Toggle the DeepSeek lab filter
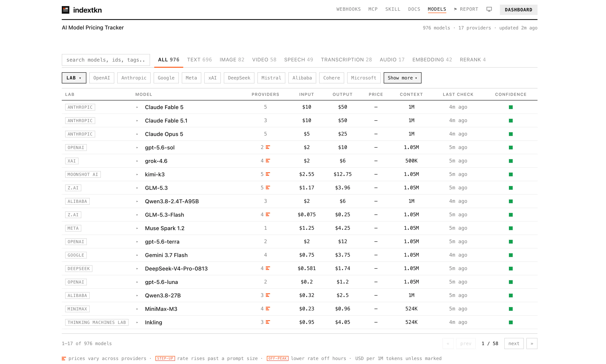 point(239,78)
